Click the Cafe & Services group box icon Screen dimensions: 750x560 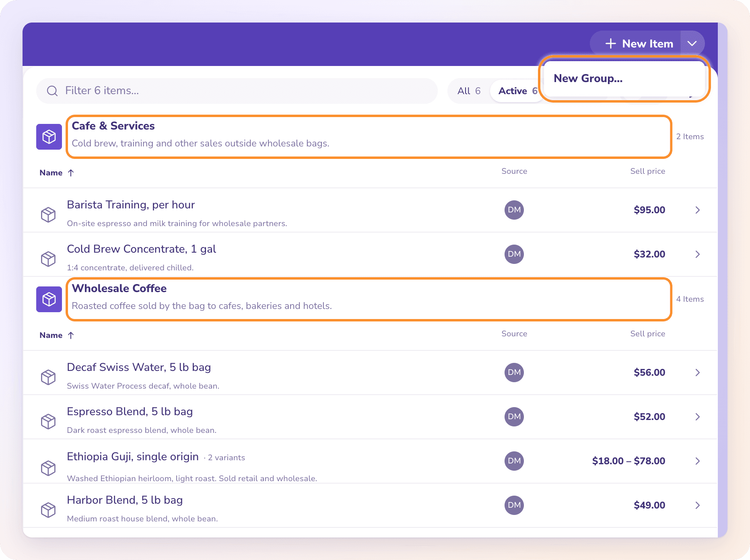pyautogui.click(x=49, y=137)
